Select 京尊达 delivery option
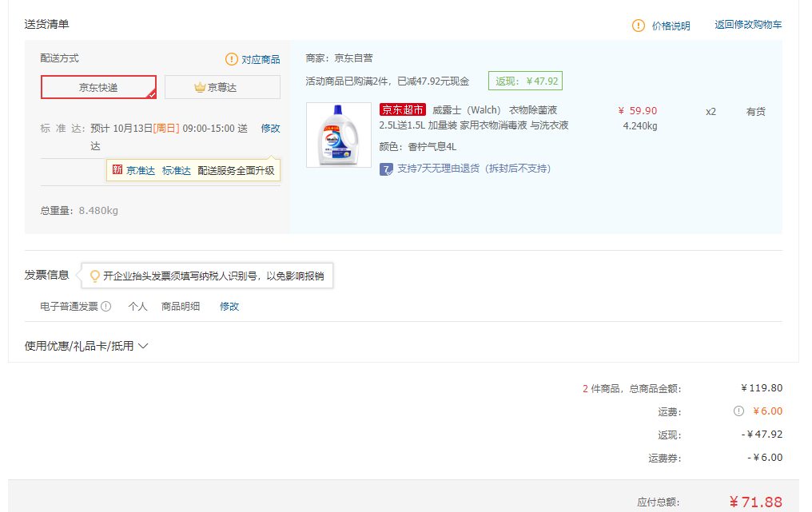 click(222, 87)
